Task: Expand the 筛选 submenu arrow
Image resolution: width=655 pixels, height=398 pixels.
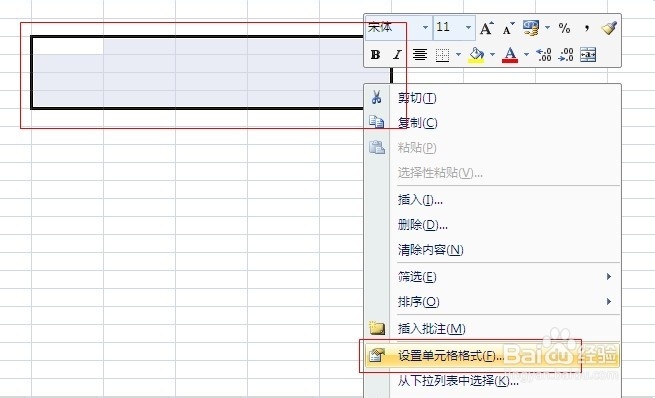Action: pyautogui.click(x=609, y=276)
